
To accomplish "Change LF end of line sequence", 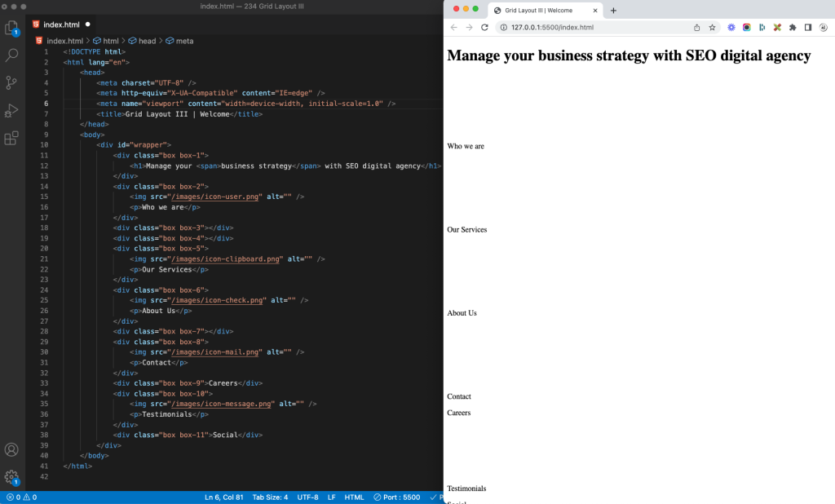I will (x=331, y=497).
